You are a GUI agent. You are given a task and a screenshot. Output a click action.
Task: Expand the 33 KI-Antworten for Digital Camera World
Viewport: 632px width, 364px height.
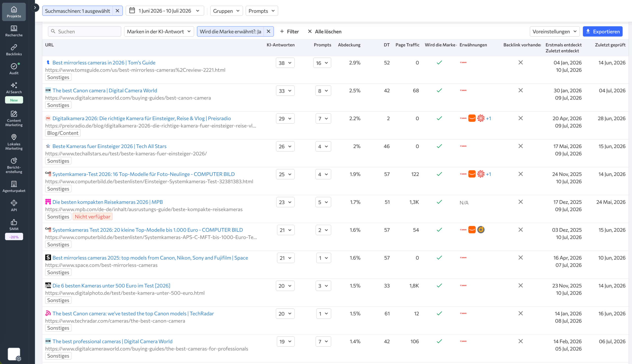[x=285, y=91]
